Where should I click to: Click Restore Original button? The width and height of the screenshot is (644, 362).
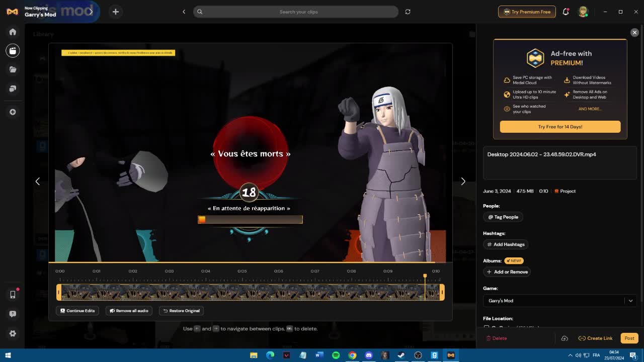(181, 311)
